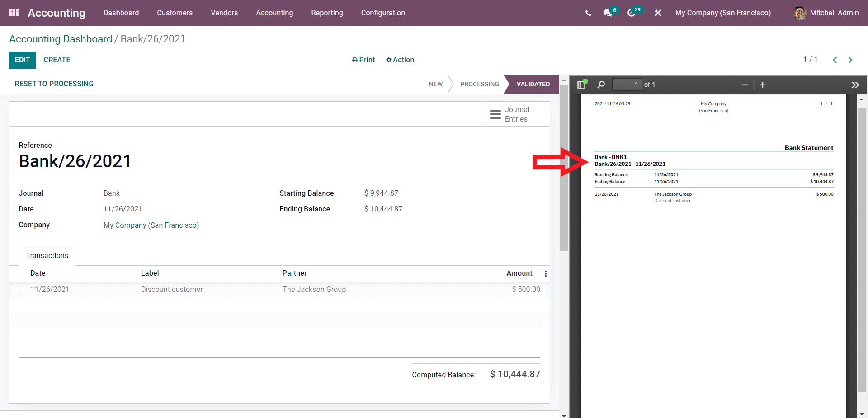
Task: Open the transactions column options kebab menu
Action: click(x=546, y=273)
